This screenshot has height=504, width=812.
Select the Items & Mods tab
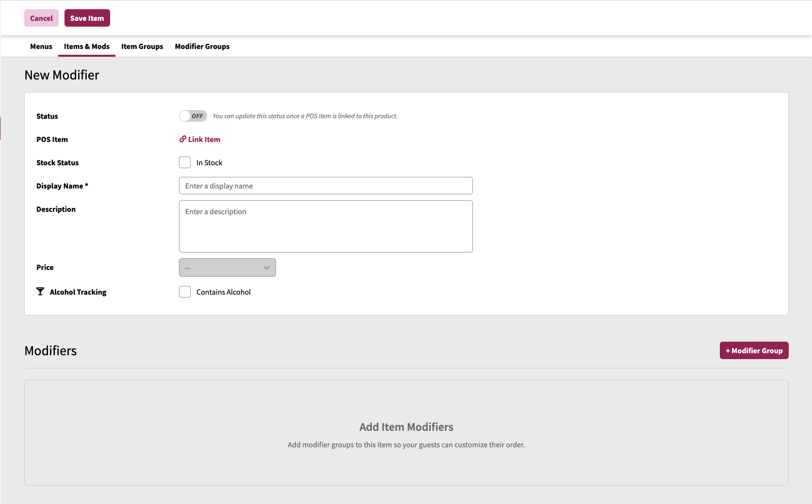pyautogui.click(x=87, y=47)
